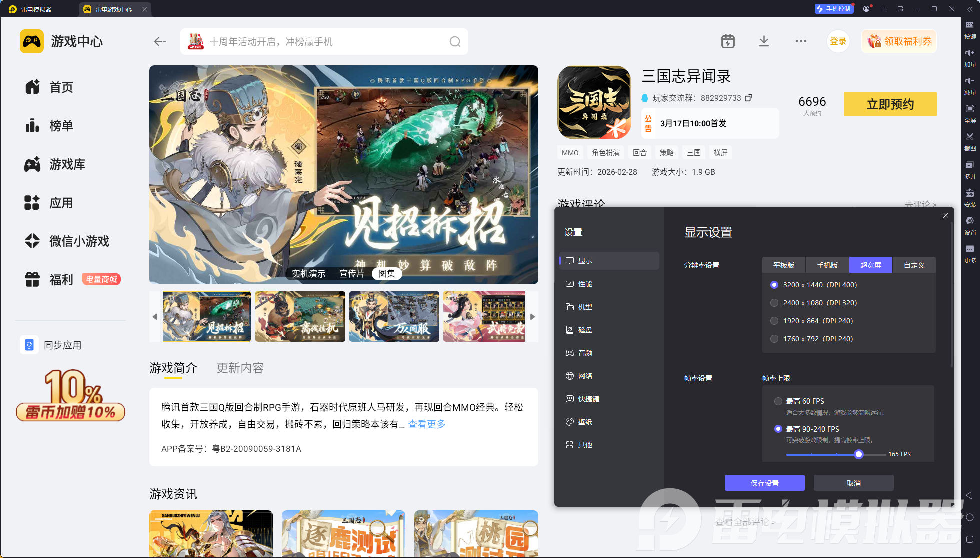
Task: Switch to 手机版 resolution tab
Action: [x=827, y=265]
